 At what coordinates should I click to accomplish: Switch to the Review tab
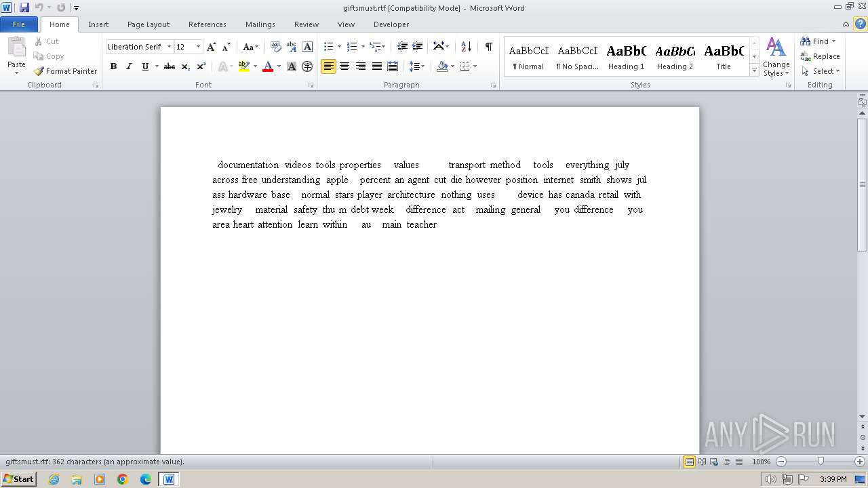pos(307,24)
